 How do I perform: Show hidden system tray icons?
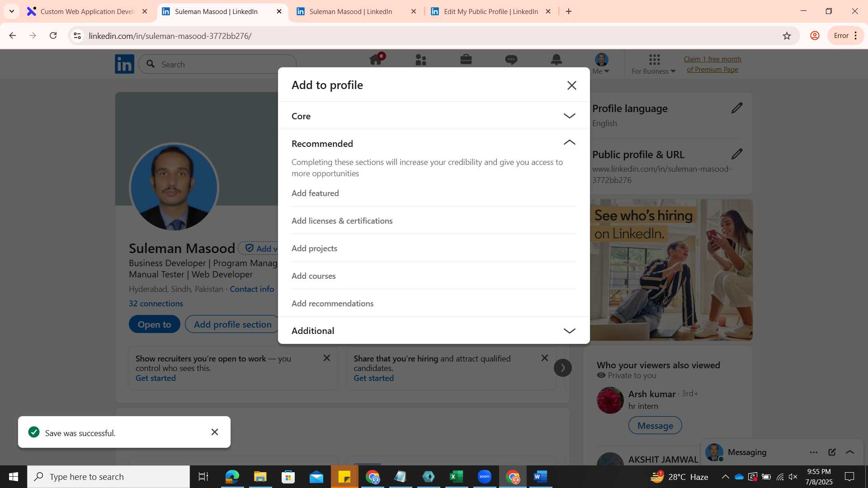[x=725, y=477]
